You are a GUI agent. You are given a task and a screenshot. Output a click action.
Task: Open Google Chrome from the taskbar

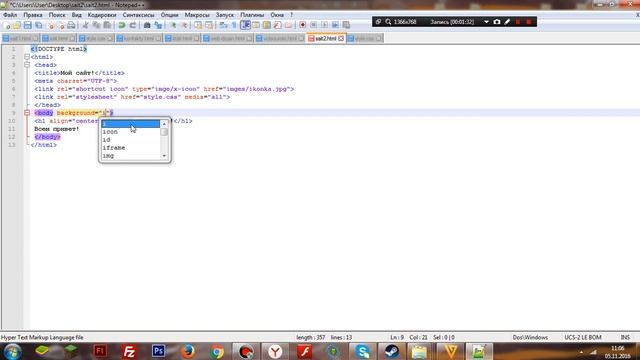[217, 351]
